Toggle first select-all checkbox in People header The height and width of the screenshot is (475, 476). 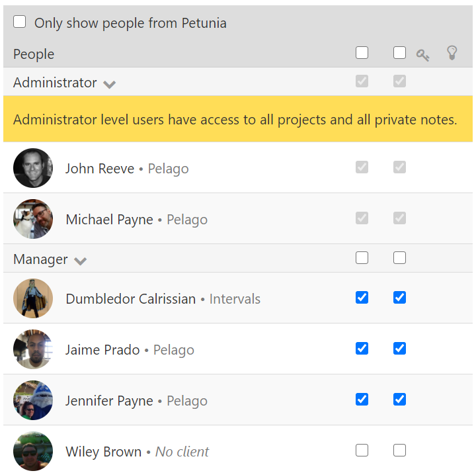click(x=362, y=53)
